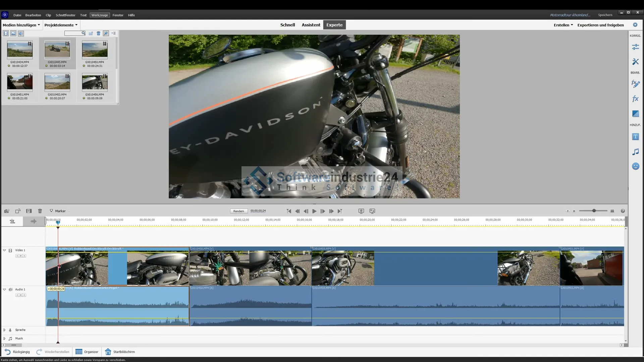Open the Erstellen dropdown
644x362 pixels.
(563, 25)
